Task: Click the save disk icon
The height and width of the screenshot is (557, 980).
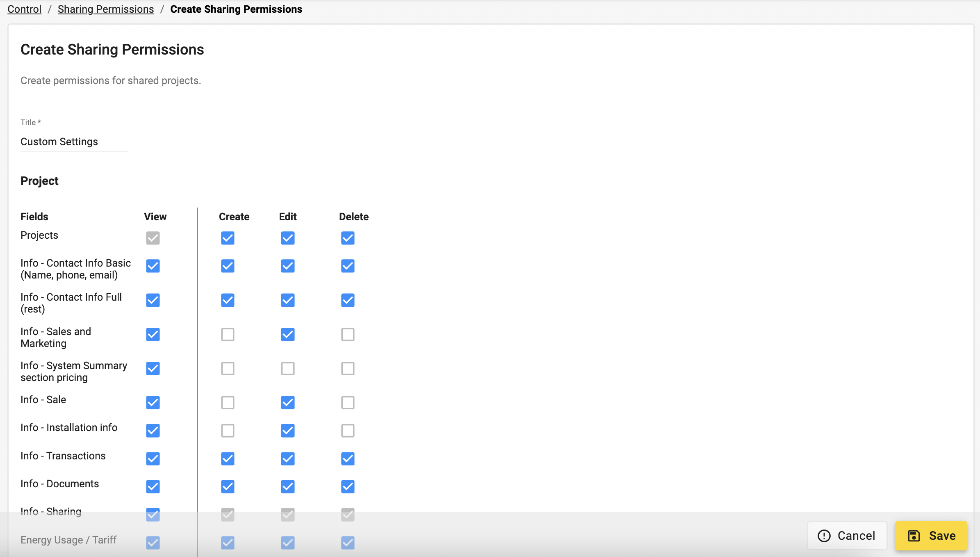Action: pos(914,536)
